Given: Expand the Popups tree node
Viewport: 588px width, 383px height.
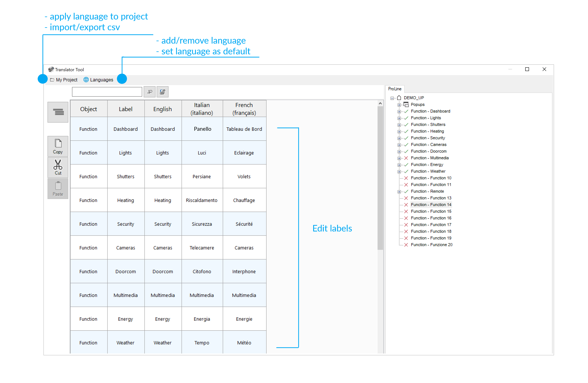Looking at the screenshot, I should point(399,105).
